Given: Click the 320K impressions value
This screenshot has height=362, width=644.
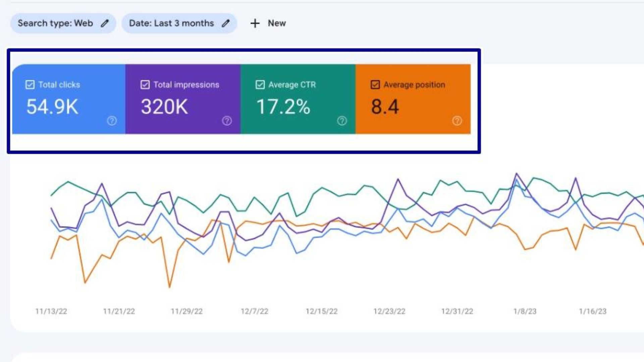Looking at the screenshot, I should point(164,107).
